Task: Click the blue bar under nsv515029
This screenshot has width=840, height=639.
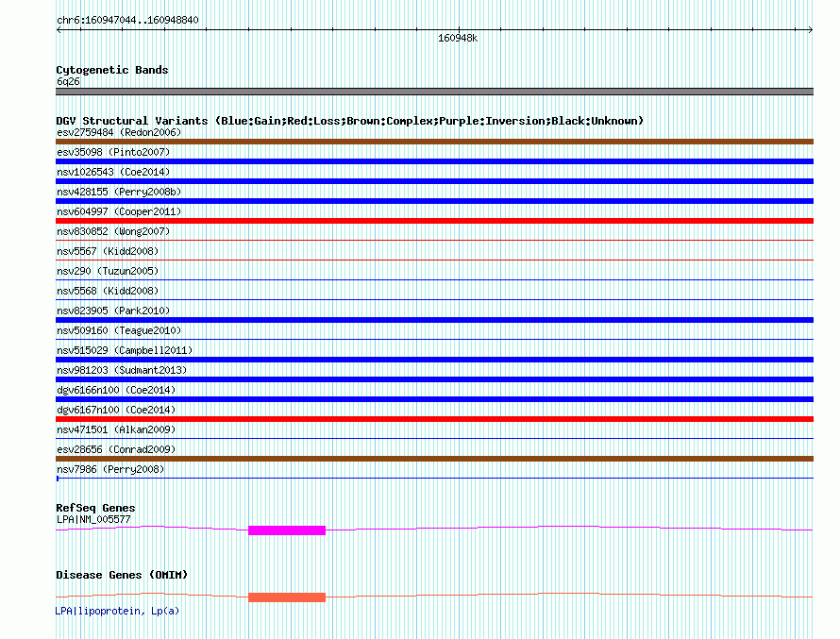Action: [434, 360]
